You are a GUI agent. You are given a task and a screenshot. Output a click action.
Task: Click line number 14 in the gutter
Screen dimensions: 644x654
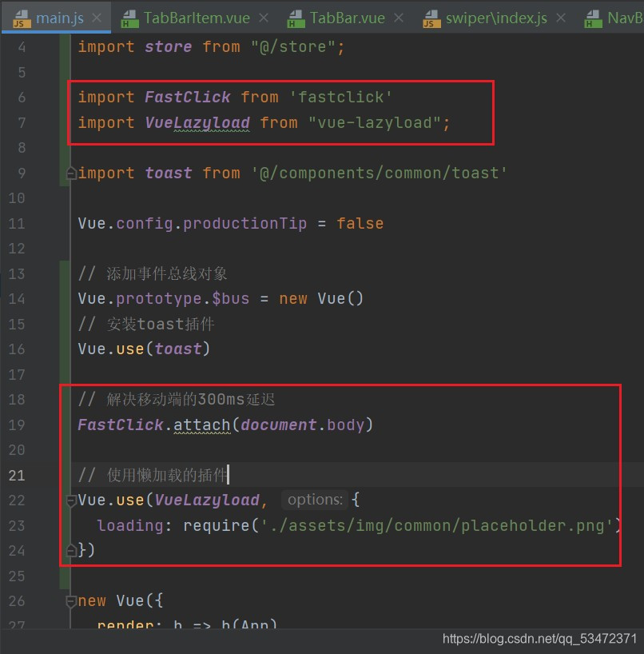coord(17,298)
